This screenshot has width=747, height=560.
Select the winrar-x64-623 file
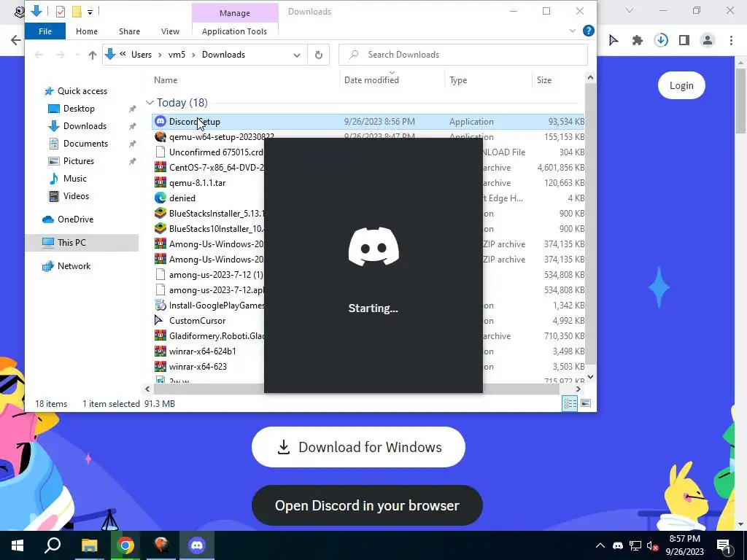pyautogui.click(x=368, y=366)
